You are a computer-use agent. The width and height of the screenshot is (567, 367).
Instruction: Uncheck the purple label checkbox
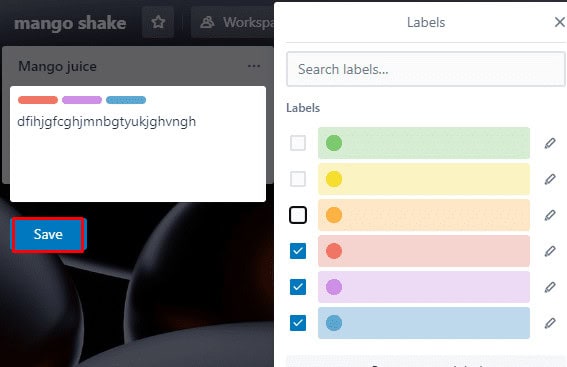[298, 287]
